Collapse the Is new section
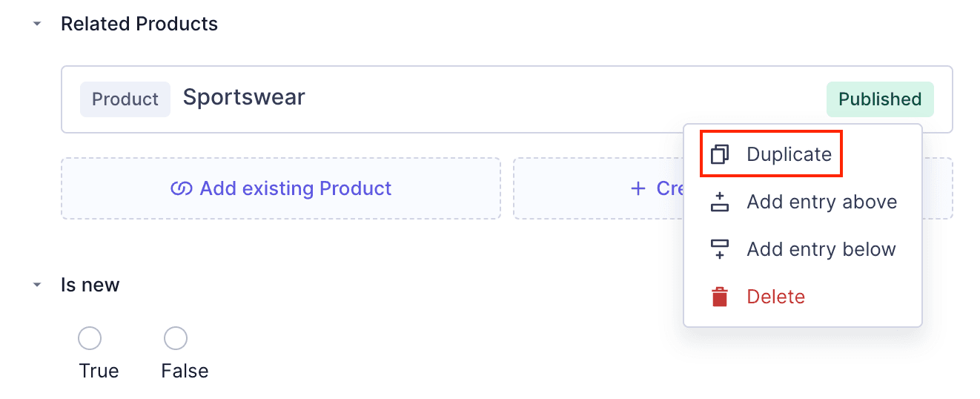This screenshot has height=399, width=980. pyautogui.click(x=37, y=285)
